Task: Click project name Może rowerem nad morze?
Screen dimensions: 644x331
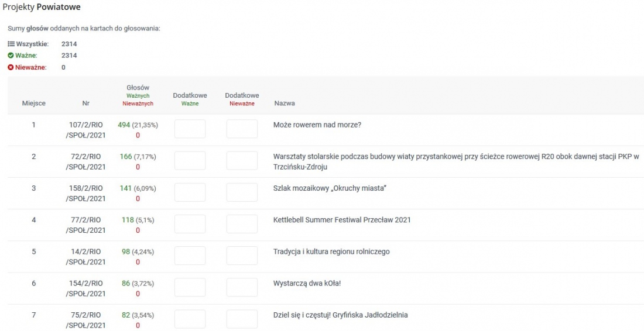Action: click(317, 125)
